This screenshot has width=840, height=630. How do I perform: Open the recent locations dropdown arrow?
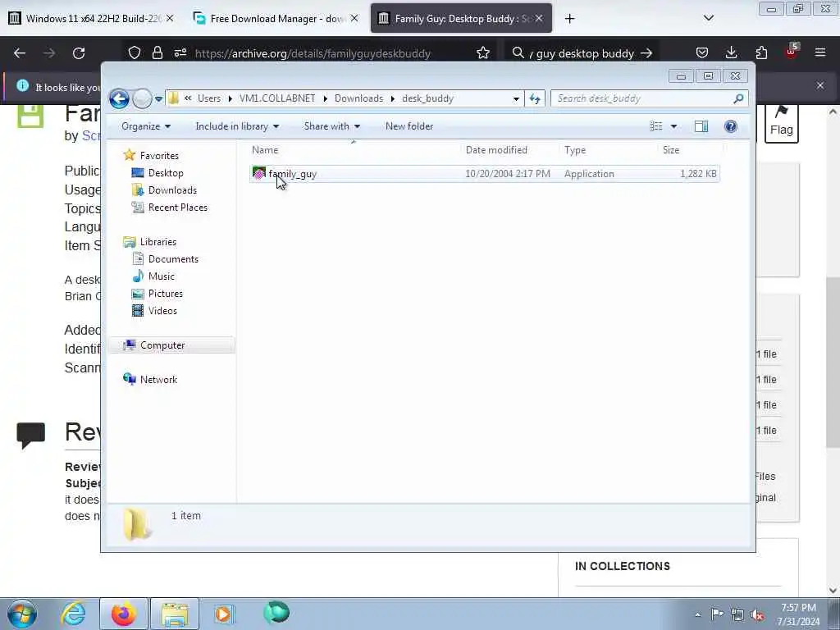tap(158, 99)
